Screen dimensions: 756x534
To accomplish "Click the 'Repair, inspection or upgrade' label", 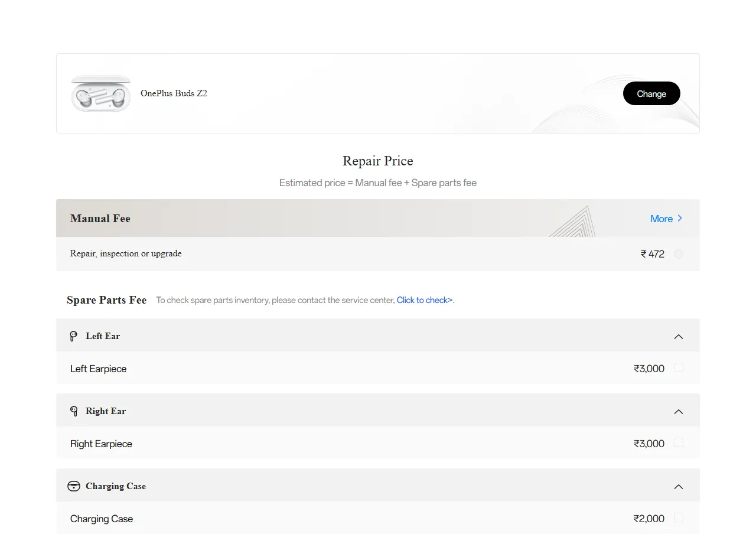I will tap(126, 253).
